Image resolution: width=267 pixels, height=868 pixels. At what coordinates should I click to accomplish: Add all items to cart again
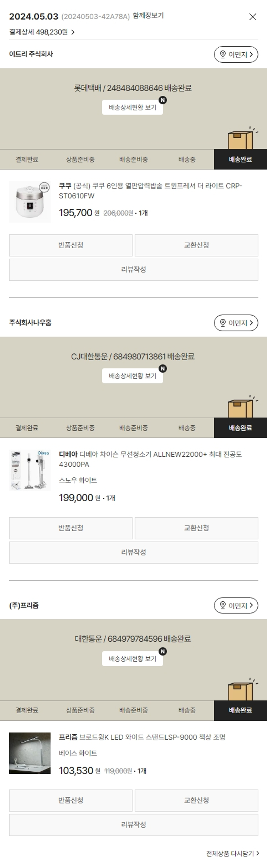pyautogui.click(x=232, y=853)
